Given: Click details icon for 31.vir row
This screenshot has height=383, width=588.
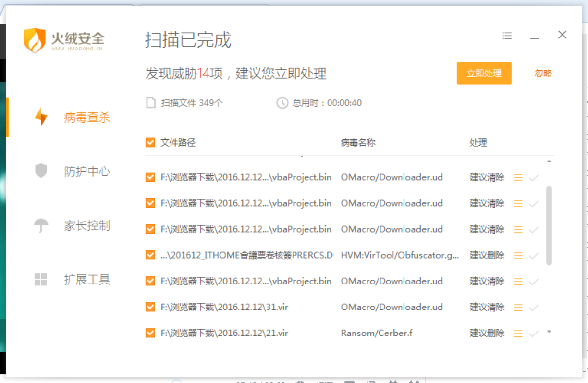Looking at the screenshot, I should tap(518, 308).
